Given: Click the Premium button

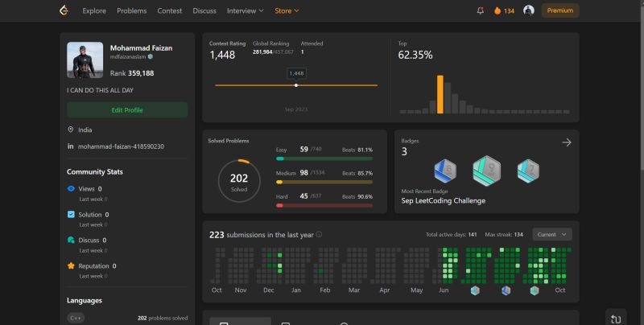Looking at the screenshot, I should 560,10.
